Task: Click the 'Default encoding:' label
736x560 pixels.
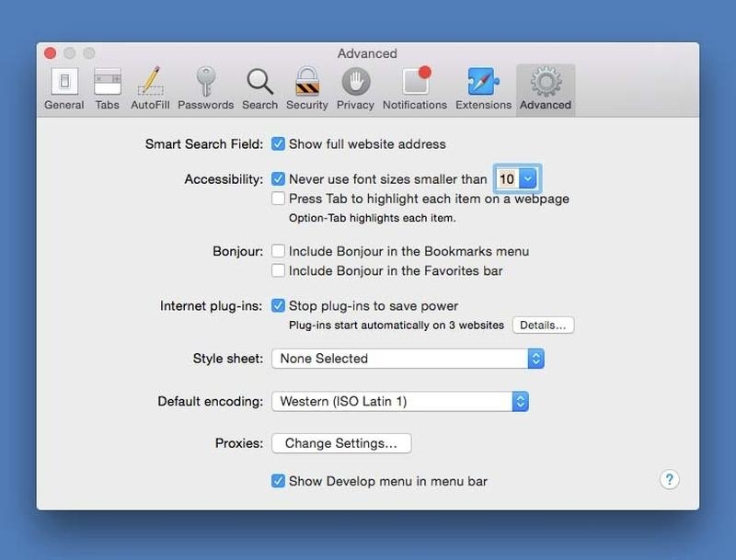Action: [211, 402]
